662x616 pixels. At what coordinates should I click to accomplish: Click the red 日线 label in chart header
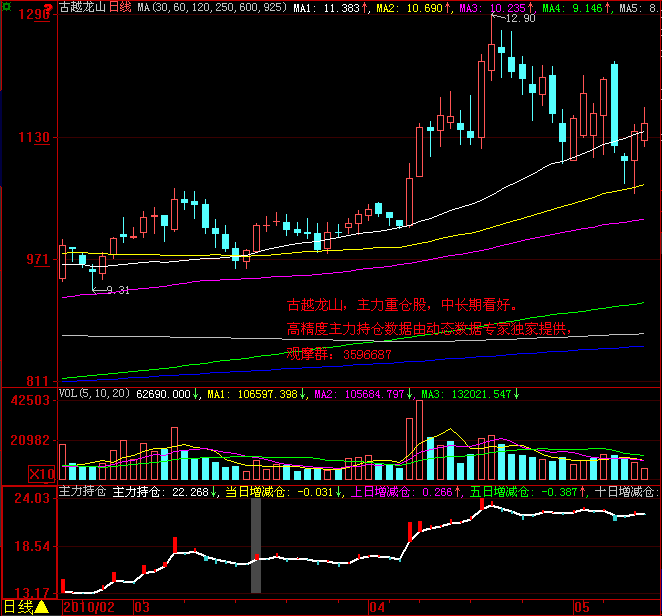pos(120,7)
